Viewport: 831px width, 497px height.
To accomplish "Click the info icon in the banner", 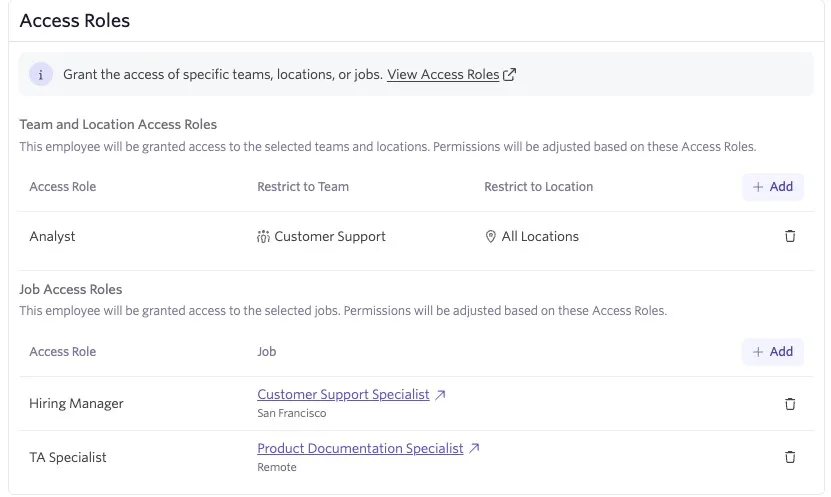I will [x=41, y=74].
